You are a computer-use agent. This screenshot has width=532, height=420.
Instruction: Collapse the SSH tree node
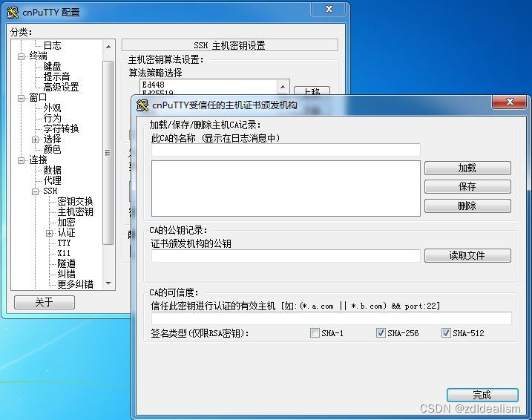35,191
